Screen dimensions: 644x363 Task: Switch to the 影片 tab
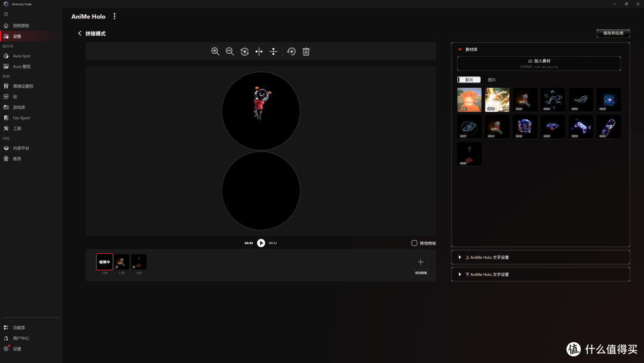[x=469, y=80]
